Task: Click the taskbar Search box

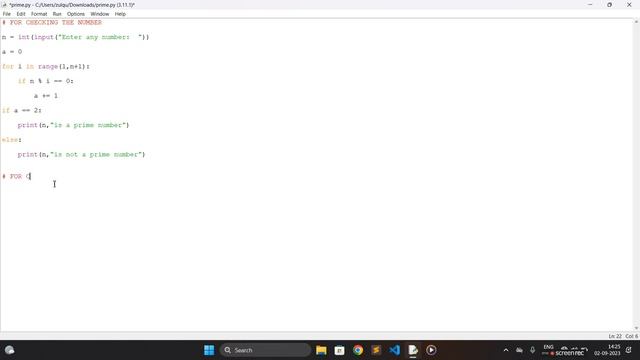Action: pos(265,350)
